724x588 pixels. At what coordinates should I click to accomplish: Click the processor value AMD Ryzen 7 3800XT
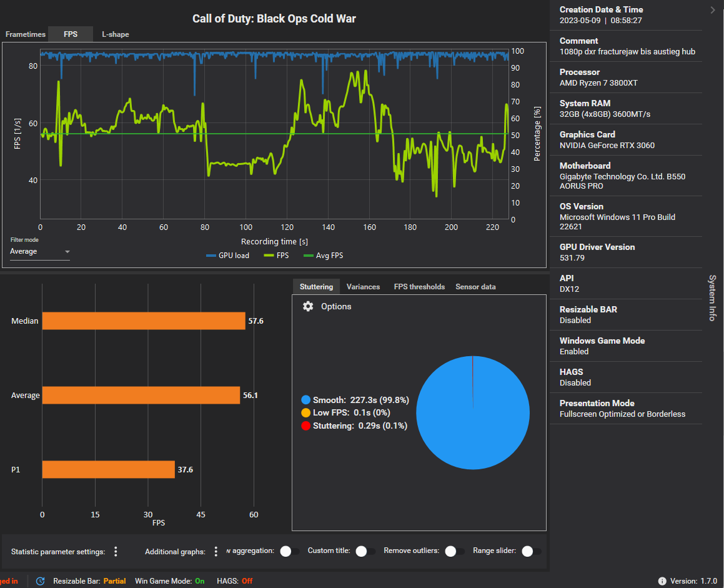pyautogui.click(x=598, y=83)
